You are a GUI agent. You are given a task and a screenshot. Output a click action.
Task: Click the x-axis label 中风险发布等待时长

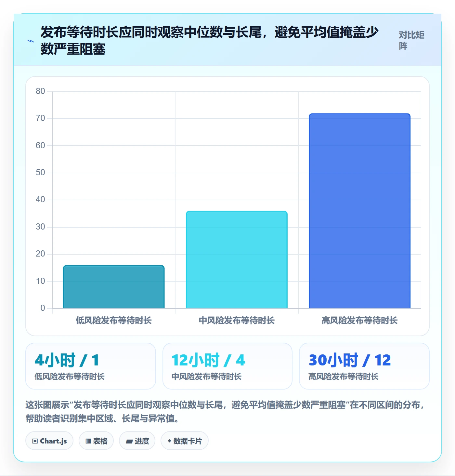coord(237,321)
